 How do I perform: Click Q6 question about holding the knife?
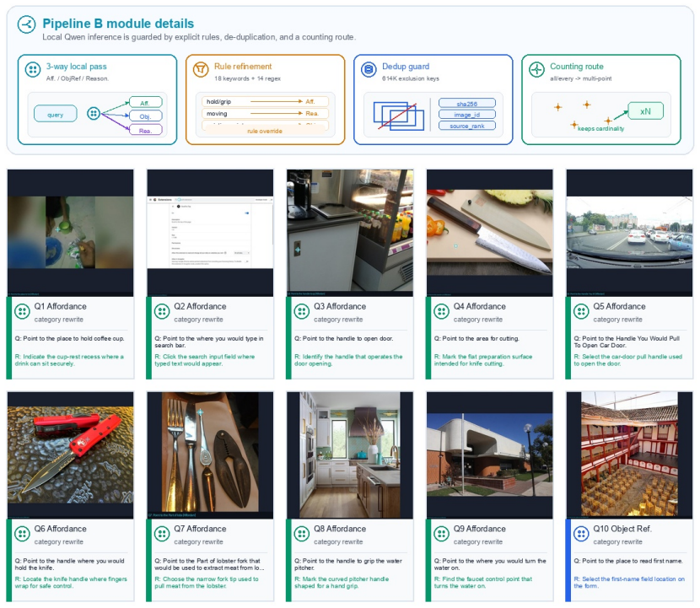coord(70,564)
